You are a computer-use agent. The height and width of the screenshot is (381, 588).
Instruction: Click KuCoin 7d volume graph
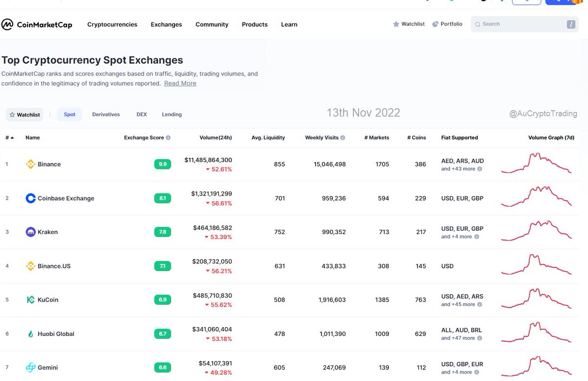(536, 298)
